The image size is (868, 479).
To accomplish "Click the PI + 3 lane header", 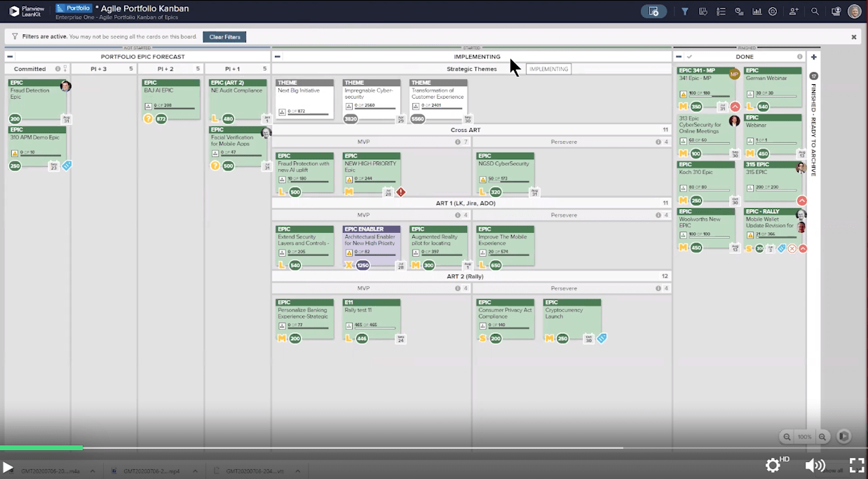I will (x=104, y=69).
